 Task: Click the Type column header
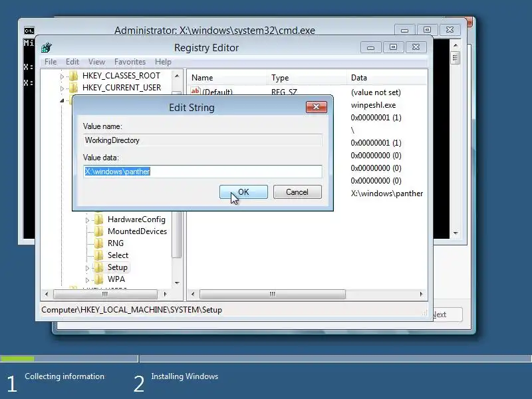[x=307, y=78]
